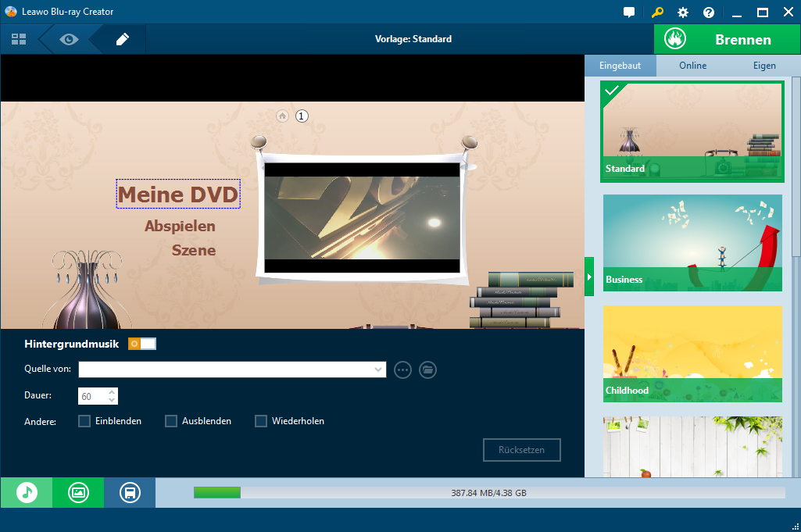Expand the Quelle von dropdown
This screenshot has width=801, height=532.
pos(378,370)
